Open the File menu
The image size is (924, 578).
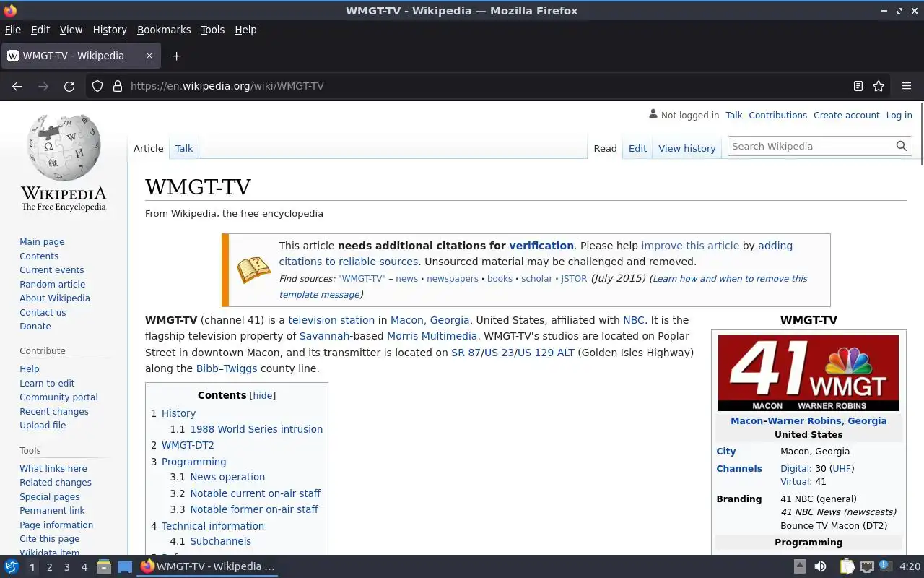tap(13, 30)
